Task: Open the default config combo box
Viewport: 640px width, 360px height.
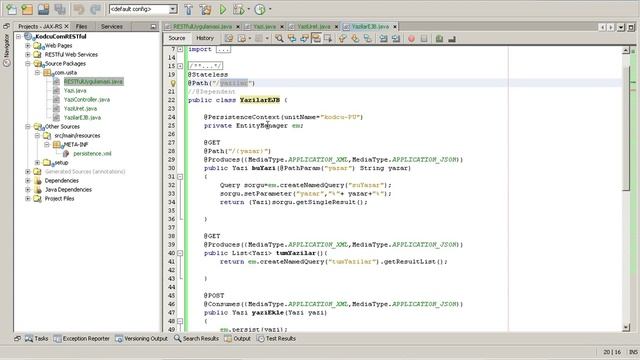Action: (x=143, y=9)
